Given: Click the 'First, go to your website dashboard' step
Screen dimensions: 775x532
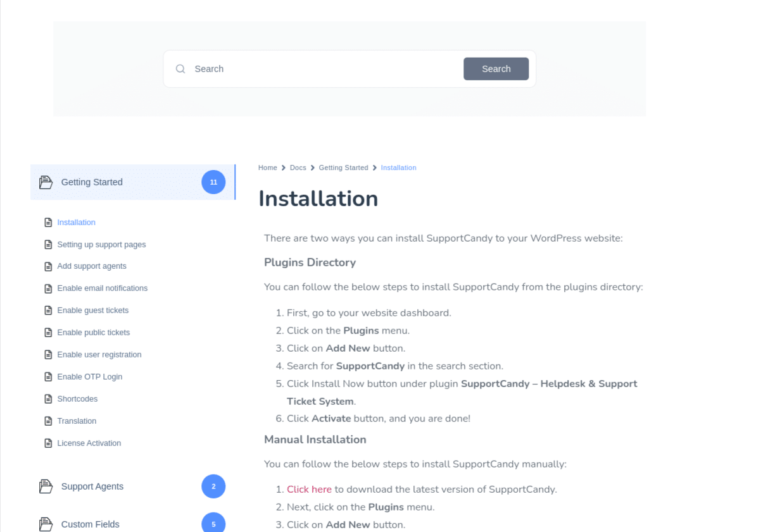Looking at the screenshot, I should click(x=369, y=312).
